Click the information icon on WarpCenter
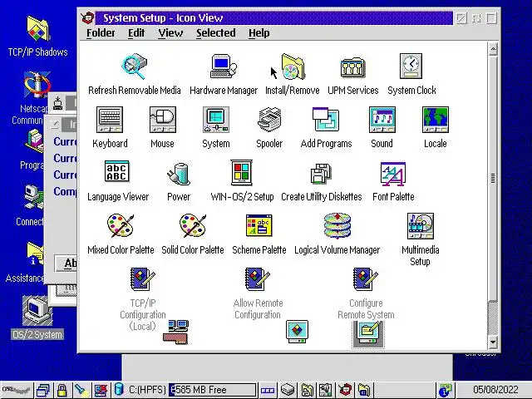This screenshot has width=532, height=399. click(x=445, y=390)
